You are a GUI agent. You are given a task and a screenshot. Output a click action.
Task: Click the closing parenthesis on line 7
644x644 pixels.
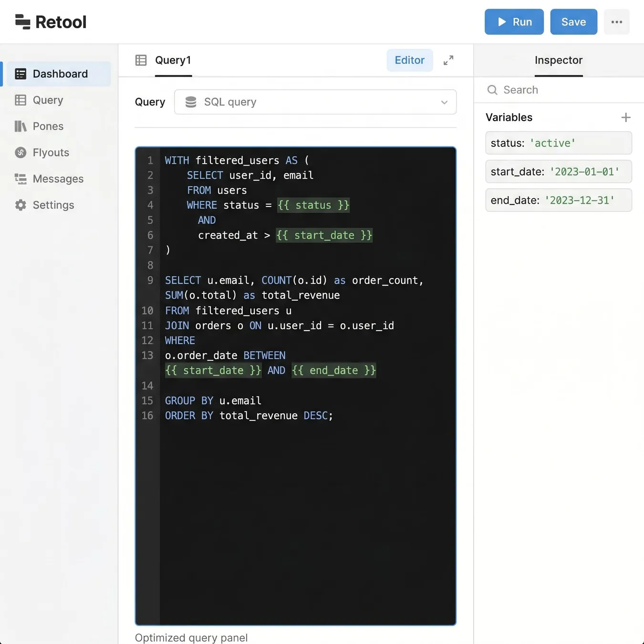[x=168, y=250]
